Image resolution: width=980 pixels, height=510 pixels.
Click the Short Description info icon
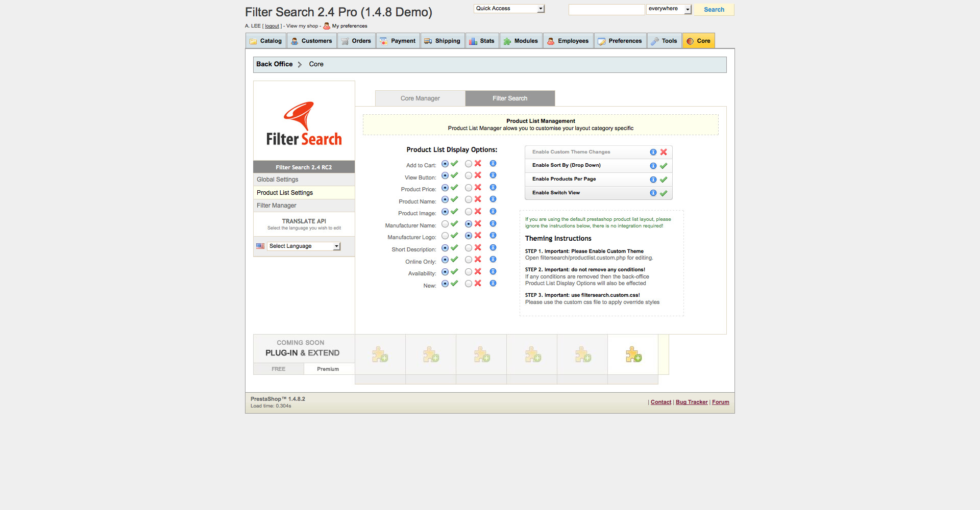493,248
